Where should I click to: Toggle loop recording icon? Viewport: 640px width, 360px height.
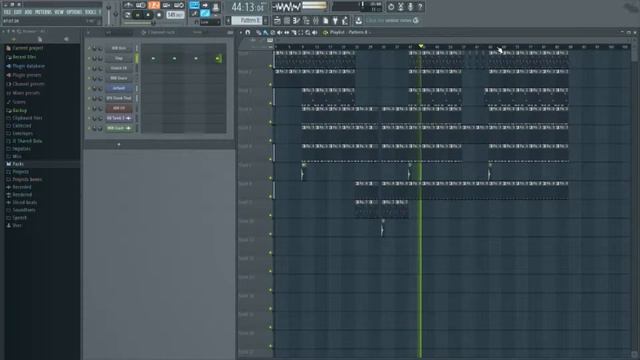[179, 5]
